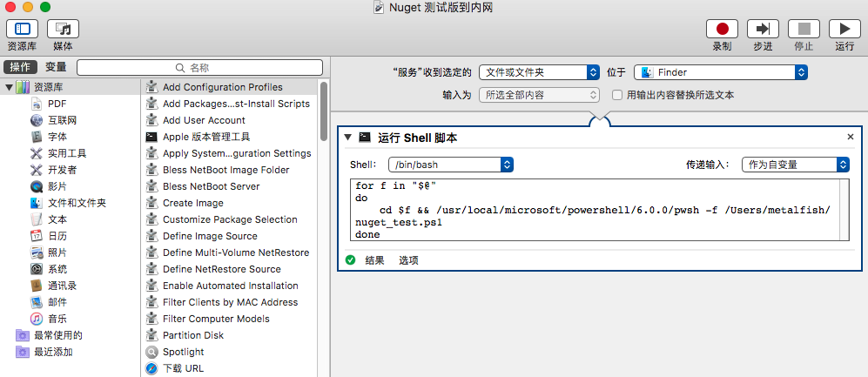Screen dimensions: 868x377
Task: Switch to the 变量 (Variables) tab
Action: pyautogui.click(x=56, y=67)
